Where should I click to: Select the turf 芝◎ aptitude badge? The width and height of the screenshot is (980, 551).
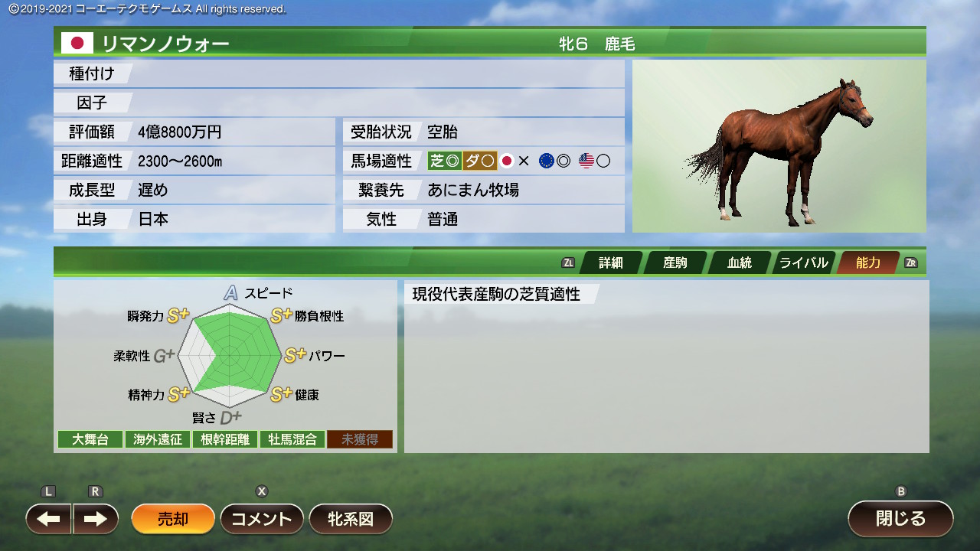tap(445, 161)
